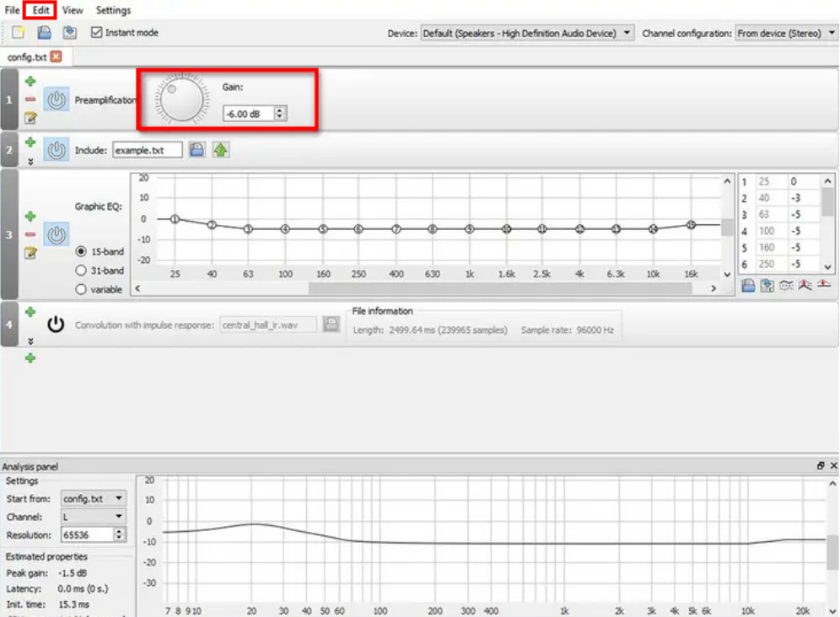
Task: Open the File menu
Action: coord(12,10)
